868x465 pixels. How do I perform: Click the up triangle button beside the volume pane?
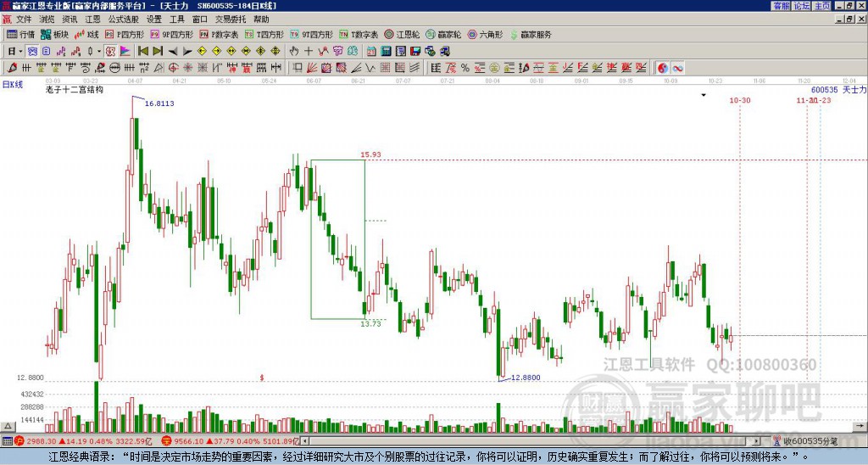[x=7, y=426]
